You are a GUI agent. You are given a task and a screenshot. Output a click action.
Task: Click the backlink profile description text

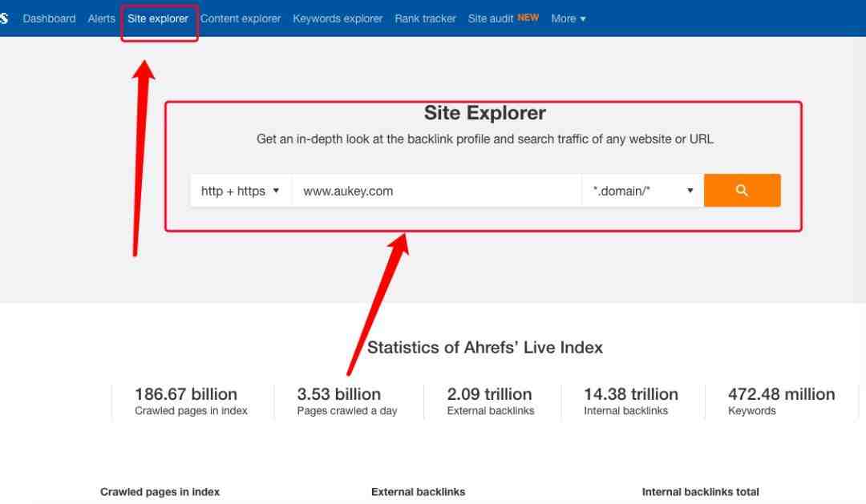tap(485, 139)
